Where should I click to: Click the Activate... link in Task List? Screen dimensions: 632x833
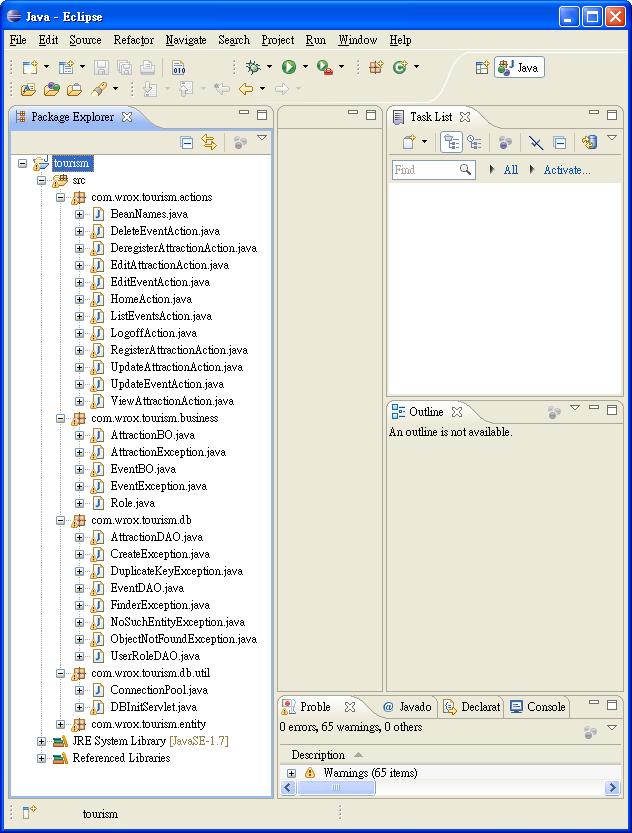[x=566, y=170]
